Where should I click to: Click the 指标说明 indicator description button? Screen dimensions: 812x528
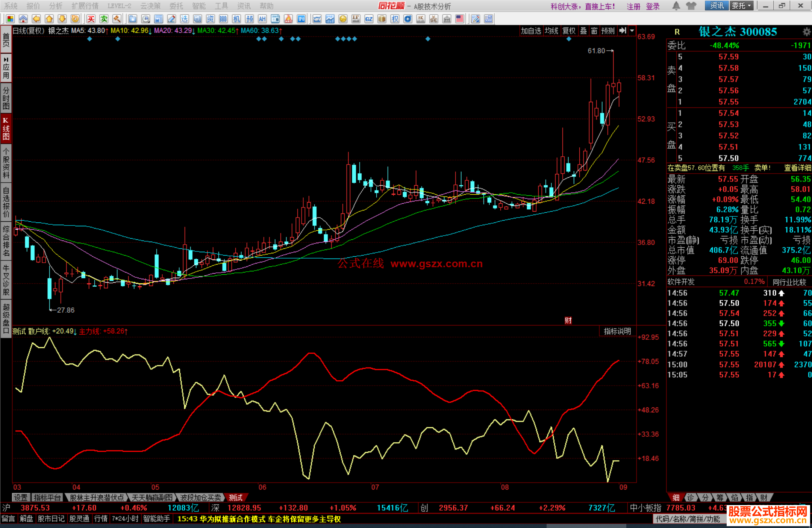pyautogui.click(x=617, y=331)
